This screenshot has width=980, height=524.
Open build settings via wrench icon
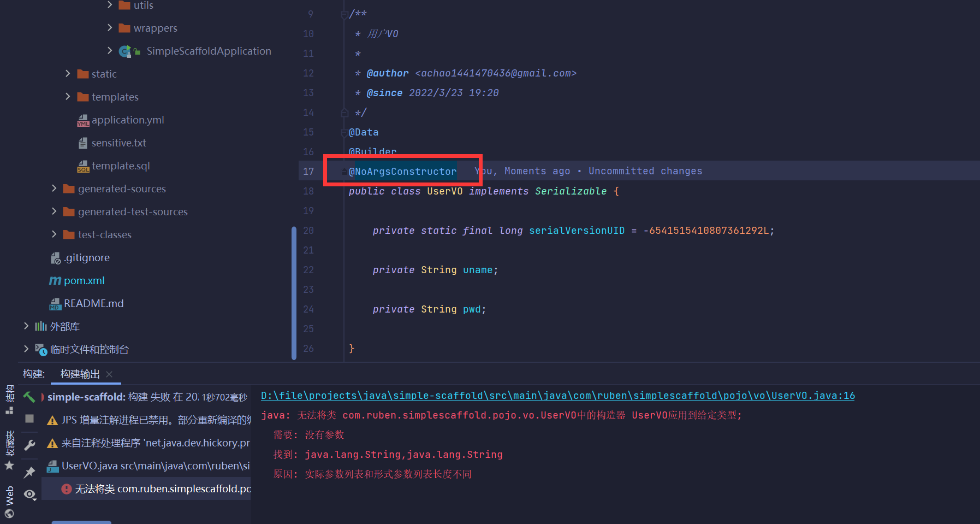(x=29, y=445)
